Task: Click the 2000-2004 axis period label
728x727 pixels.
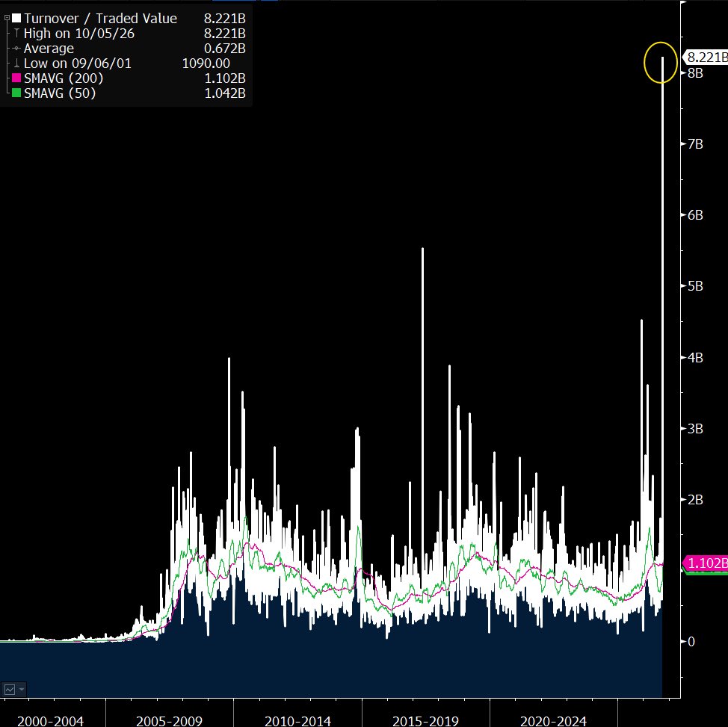Action: pos(50,721)
